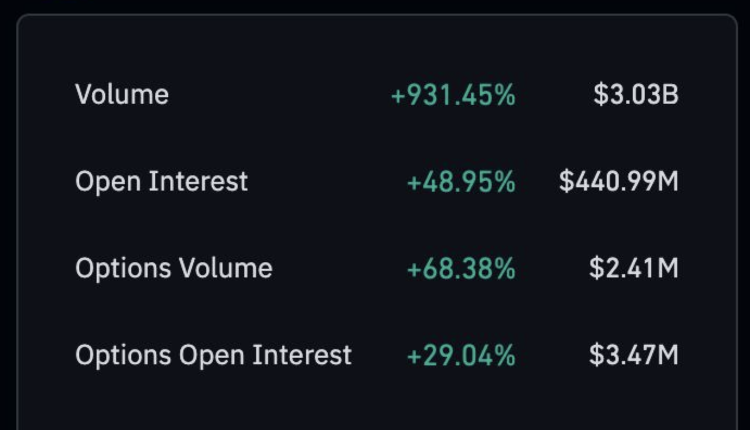Click the $440.99M open interest value
Image resolution: width=750 pixels, height=430 pixels.
[x=619, y=182]
